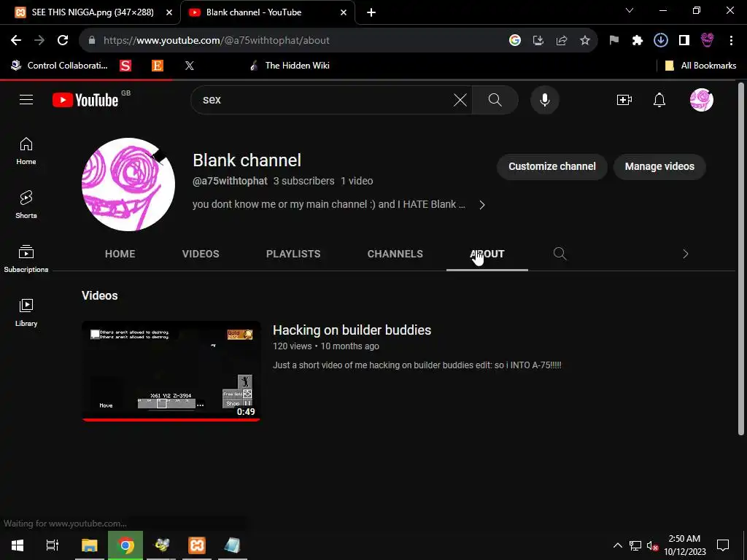
Task: Open the Windows Start menu
Action: (18, 545)
